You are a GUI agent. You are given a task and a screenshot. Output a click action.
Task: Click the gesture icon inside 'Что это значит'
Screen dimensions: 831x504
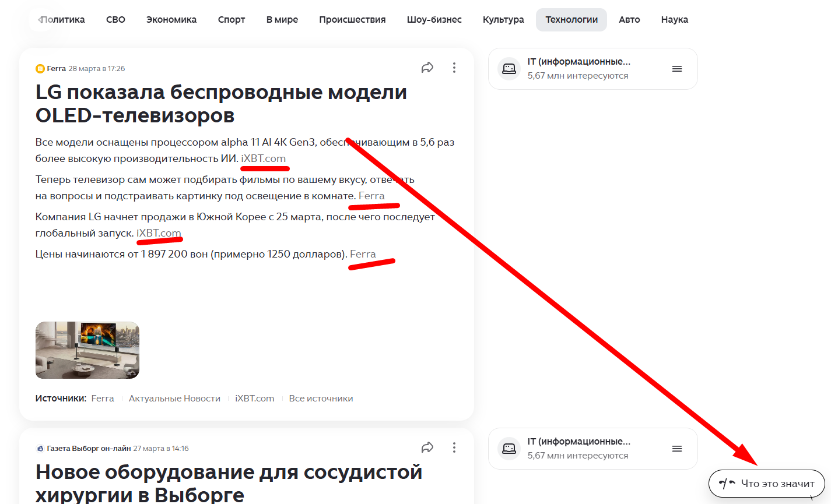(x=725, y=483)
